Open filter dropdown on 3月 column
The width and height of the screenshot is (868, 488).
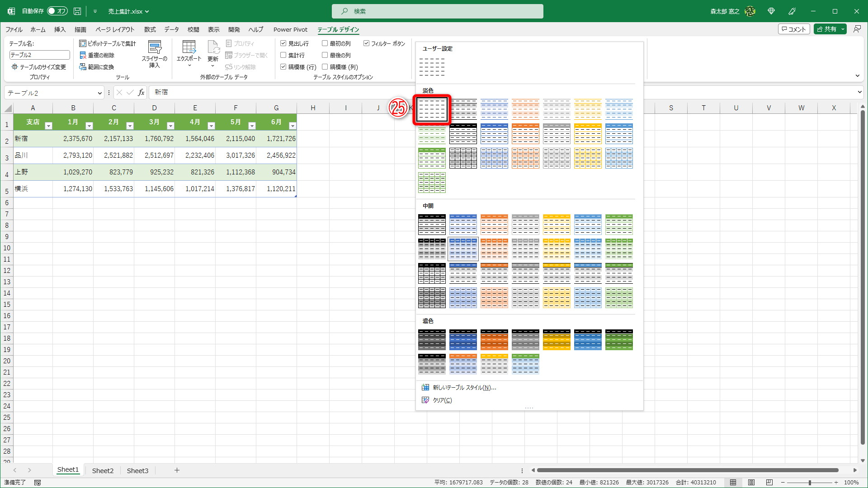(170, 126)
